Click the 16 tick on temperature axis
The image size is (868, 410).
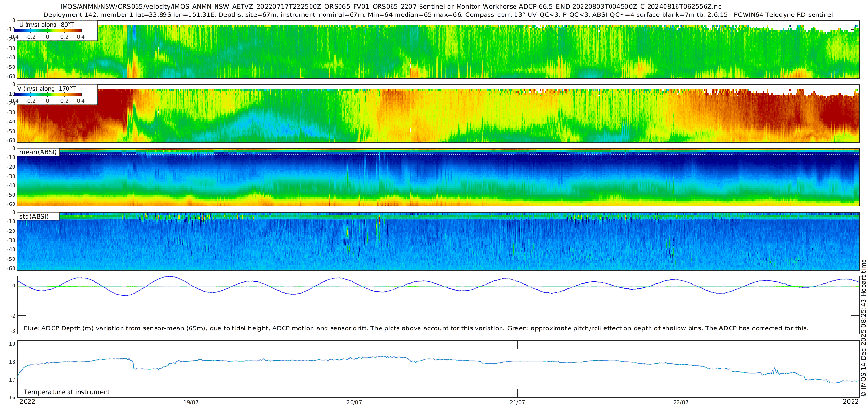[12, 397]
